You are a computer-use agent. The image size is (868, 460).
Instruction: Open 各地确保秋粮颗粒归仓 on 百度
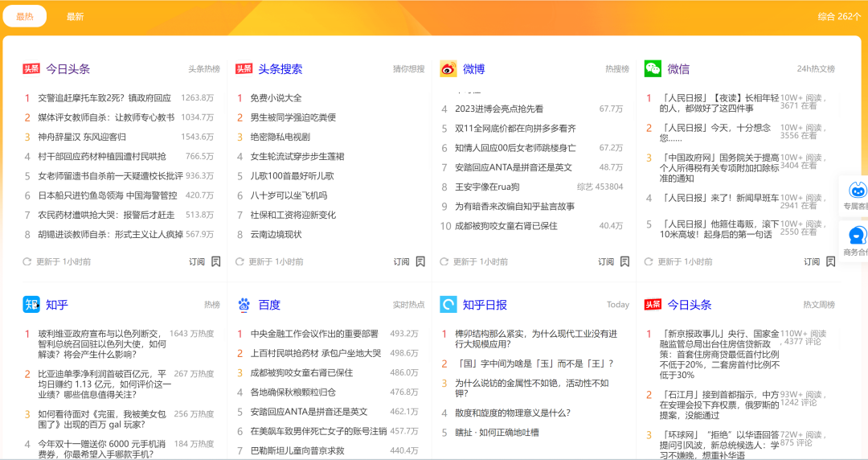(293, 392)
